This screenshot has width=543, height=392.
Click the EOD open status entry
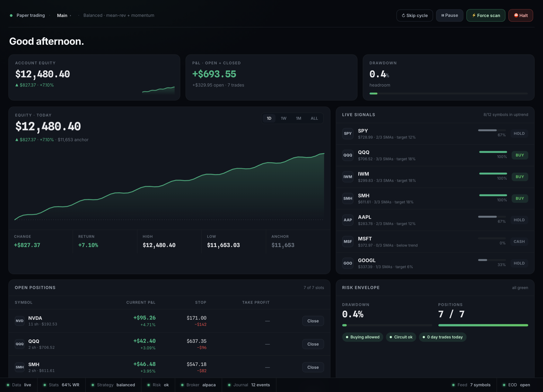point(516,385)
